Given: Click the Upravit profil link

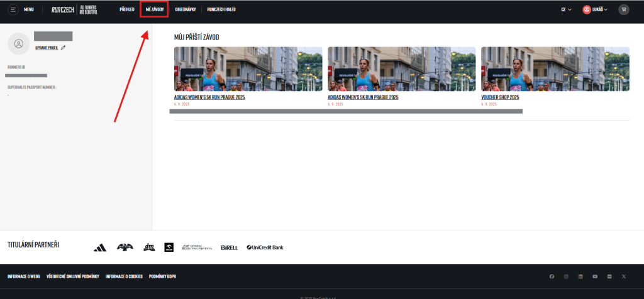Looking at the screenshot, I should (47, 48).
